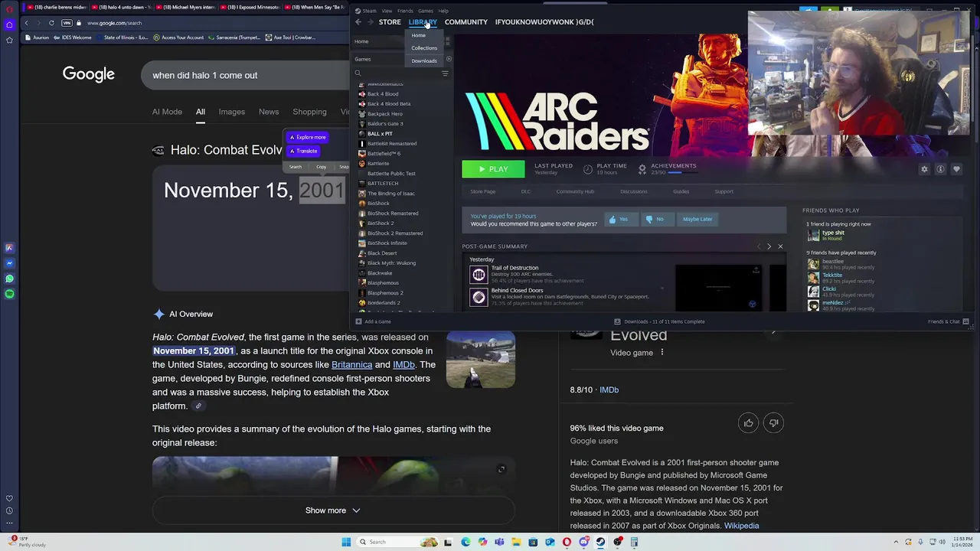
Task: Click the Behind Closed Doors achievement icon
Action: pyautogui.click(x=479, y=297)
